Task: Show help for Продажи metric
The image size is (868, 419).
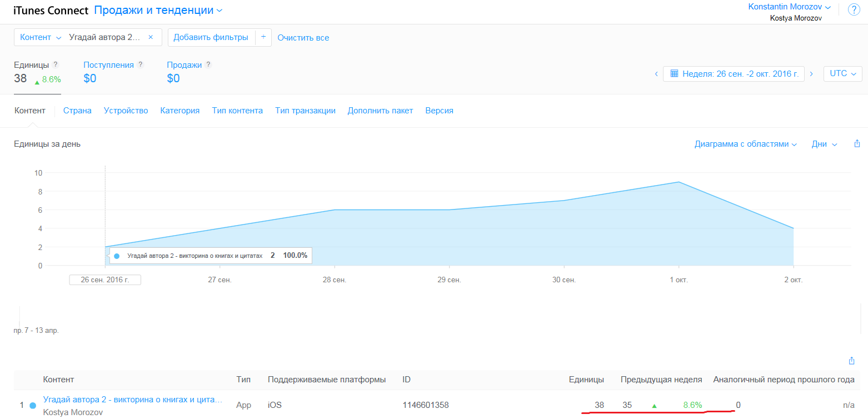Action: click(208, 64)
